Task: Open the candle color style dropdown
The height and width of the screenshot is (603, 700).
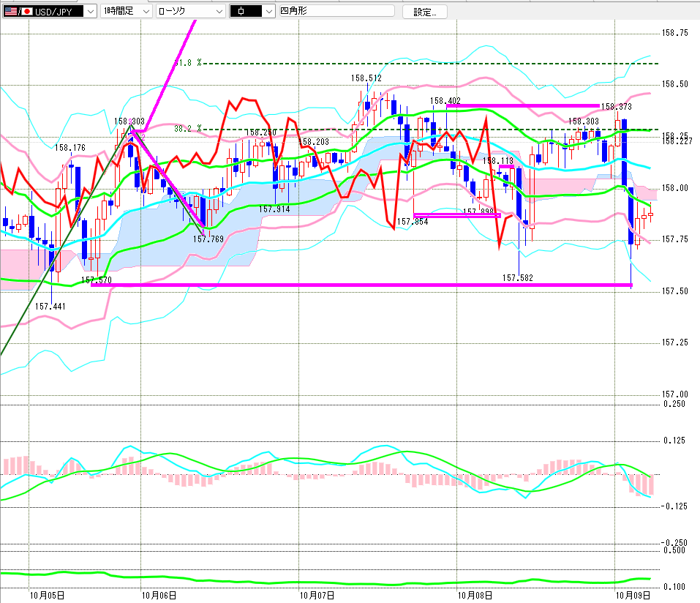Action: (x=252, y=11)
